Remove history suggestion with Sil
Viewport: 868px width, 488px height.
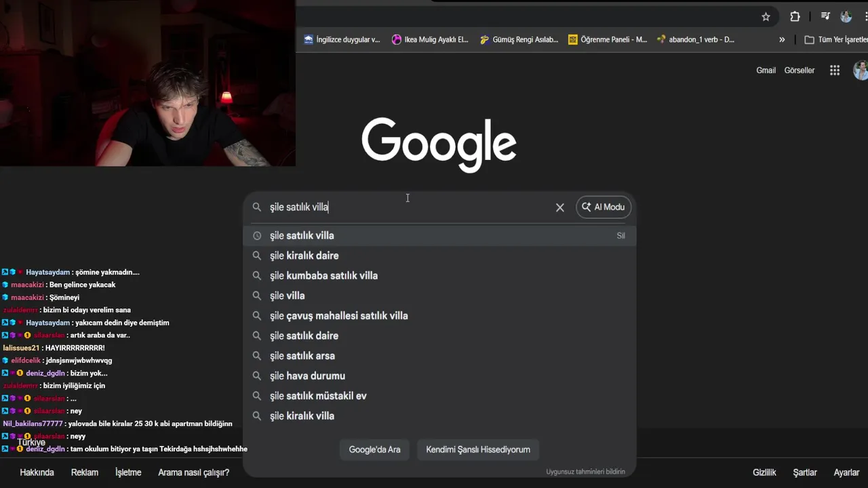(620, 236)
